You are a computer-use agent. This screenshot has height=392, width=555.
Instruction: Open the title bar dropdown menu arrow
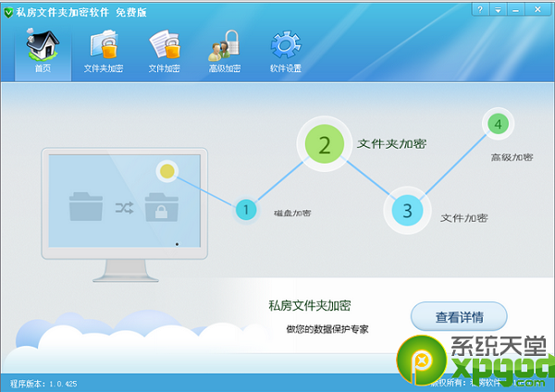point(498,9)
